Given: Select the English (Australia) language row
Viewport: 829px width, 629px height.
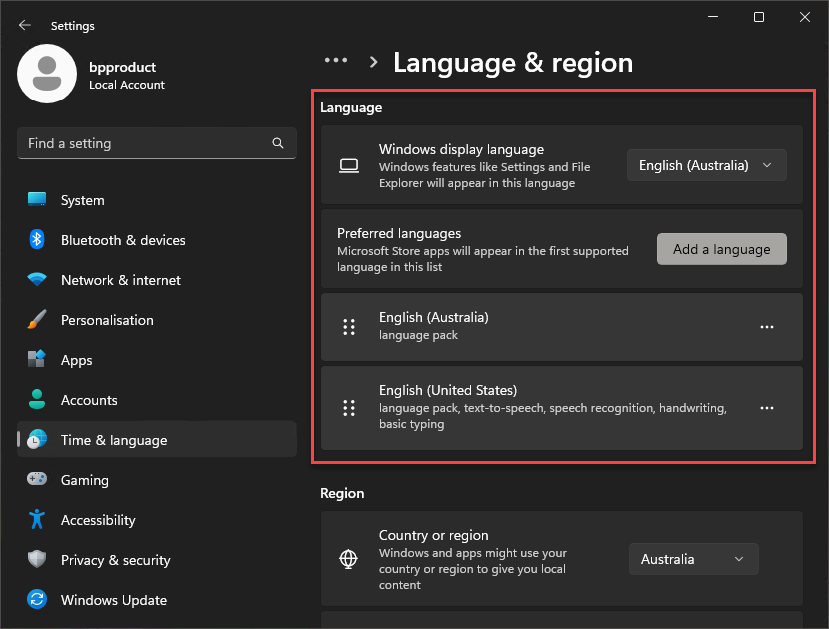Looking at the screenshot, I should [561, 327].
